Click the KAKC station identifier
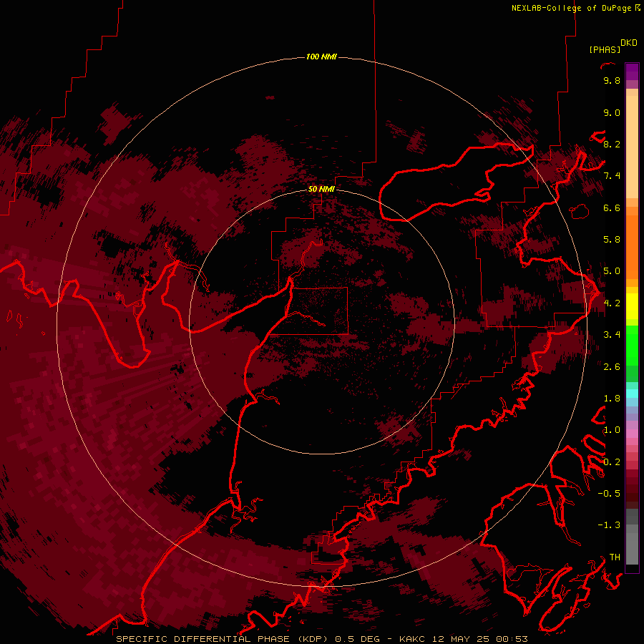This screenshot has width=644, height=644. point(412,639)
